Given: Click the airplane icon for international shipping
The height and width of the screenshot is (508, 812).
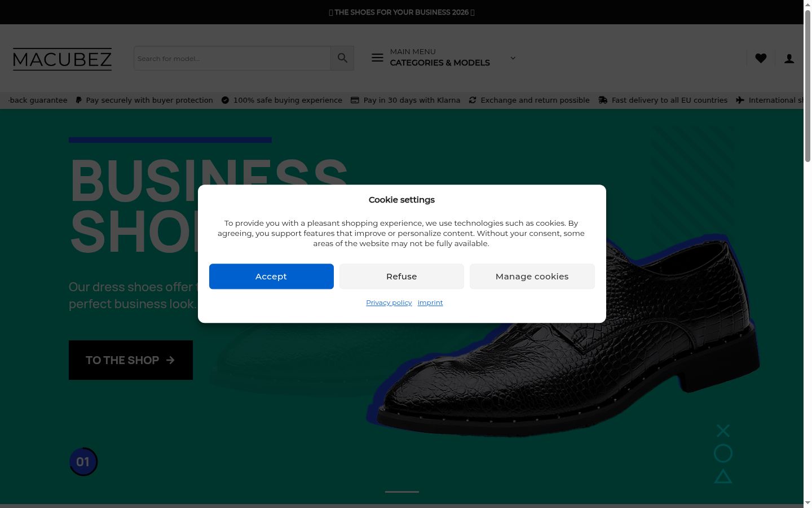Looking at the screenshot, I should tap(740, 100).
